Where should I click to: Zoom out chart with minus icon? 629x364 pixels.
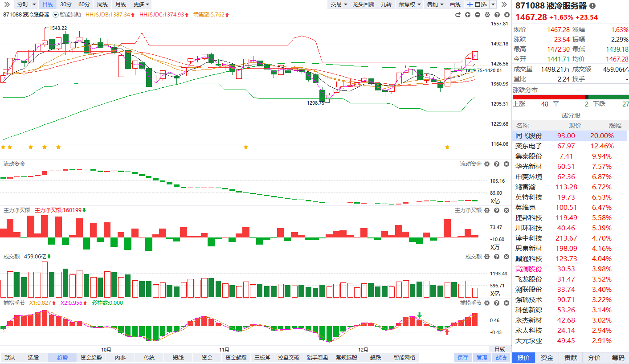[478, 15]
